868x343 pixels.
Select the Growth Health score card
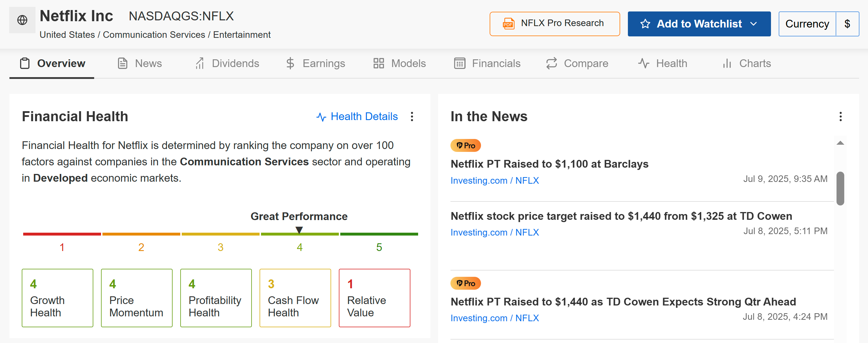click(x=57, y=298)
